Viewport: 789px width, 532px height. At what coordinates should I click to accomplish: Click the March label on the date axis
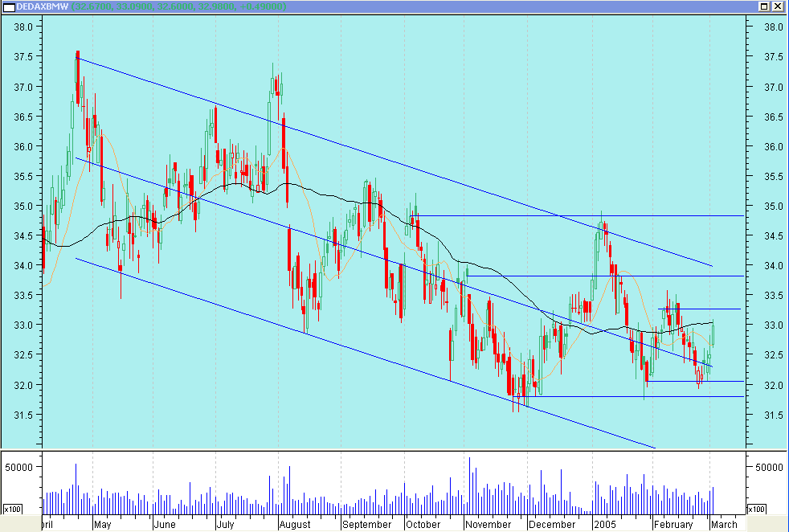click(724, 525)
